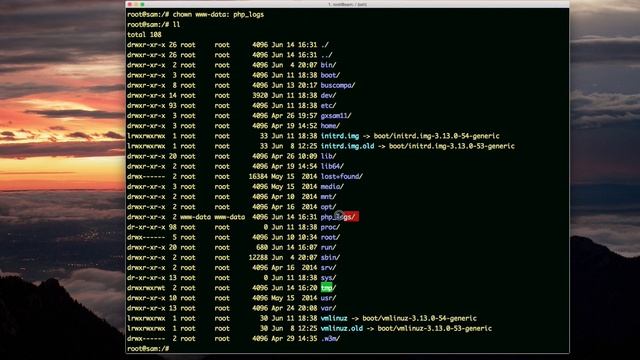
Task: Click the 'boot/vmlinuz-3.13.0-53-generic' link target
Action: click(x=435, y=328)
